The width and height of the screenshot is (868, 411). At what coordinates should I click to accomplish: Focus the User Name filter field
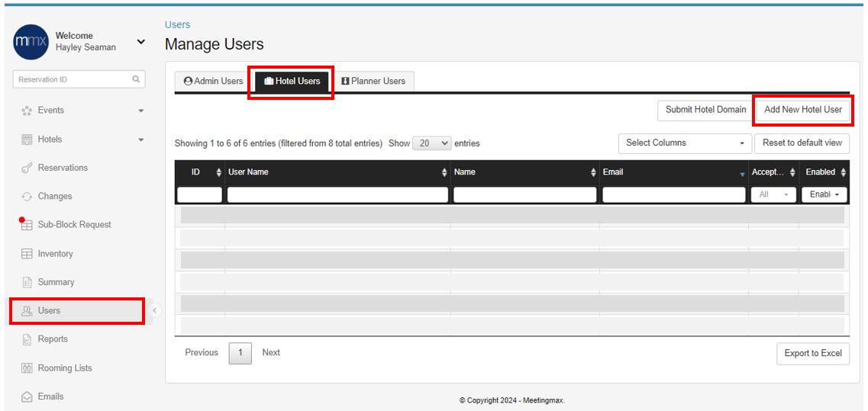pos(337,194)
